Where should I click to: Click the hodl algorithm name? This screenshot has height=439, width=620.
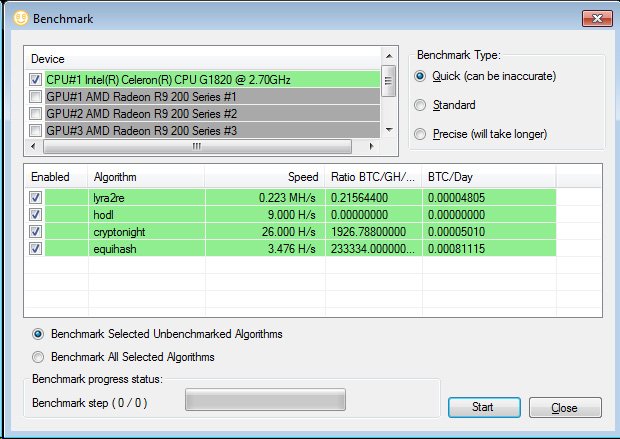(104, 215)
